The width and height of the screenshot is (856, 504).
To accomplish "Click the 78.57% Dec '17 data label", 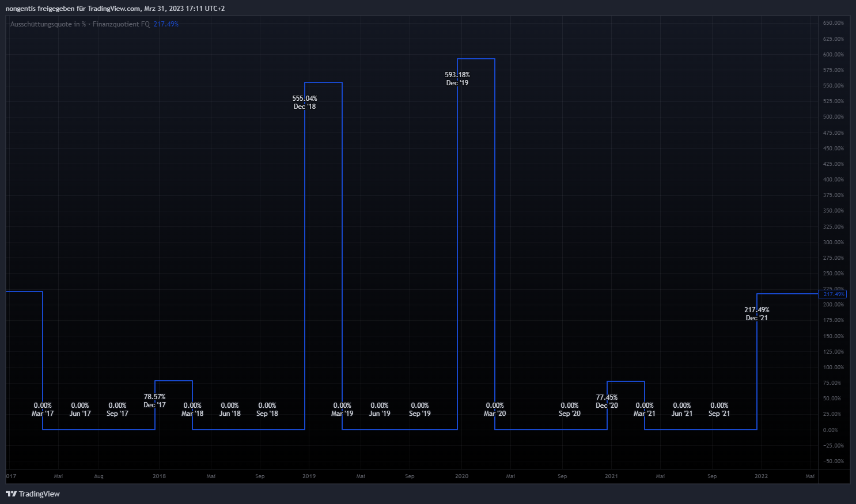I will [154, 401].
